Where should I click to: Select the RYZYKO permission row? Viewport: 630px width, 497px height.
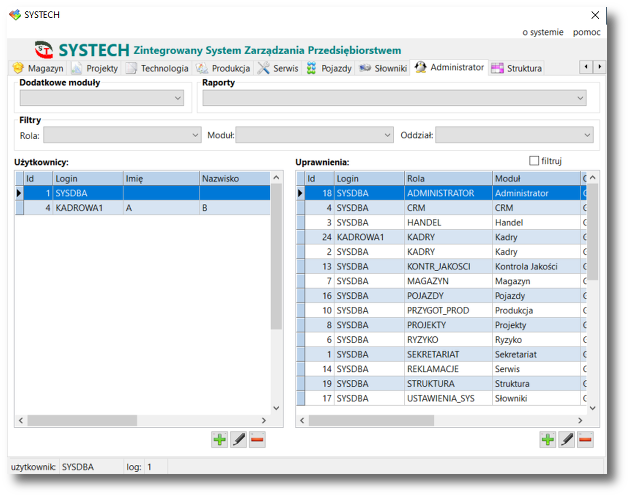point(441,340)
